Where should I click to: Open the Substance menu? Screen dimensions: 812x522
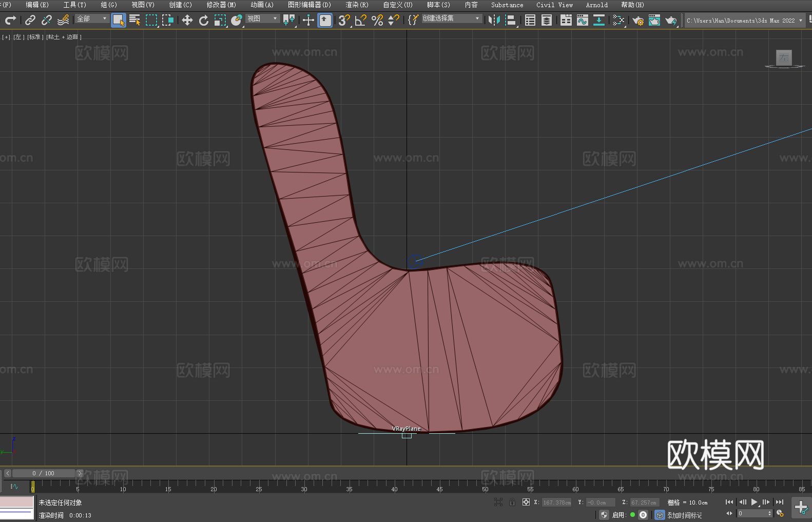click(x=507, y=5)
